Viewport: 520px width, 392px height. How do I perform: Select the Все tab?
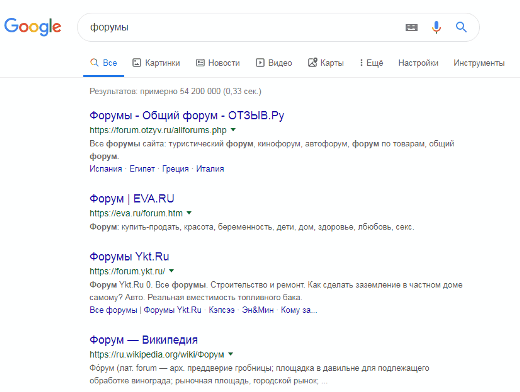tap(104, 63)
